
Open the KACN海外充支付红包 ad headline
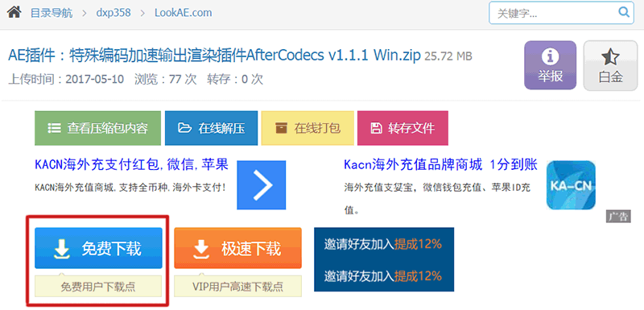[x=132, y=165]
